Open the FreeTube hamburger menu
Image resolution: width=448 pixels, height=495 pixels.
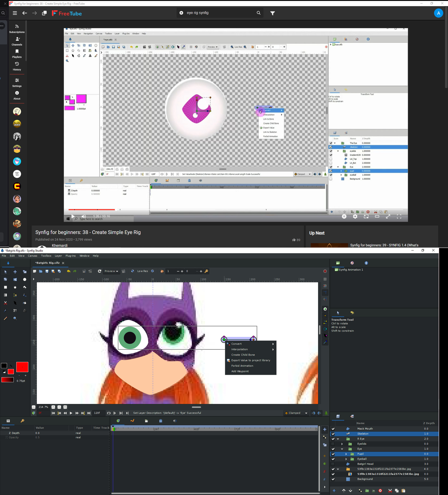point(15,13)
